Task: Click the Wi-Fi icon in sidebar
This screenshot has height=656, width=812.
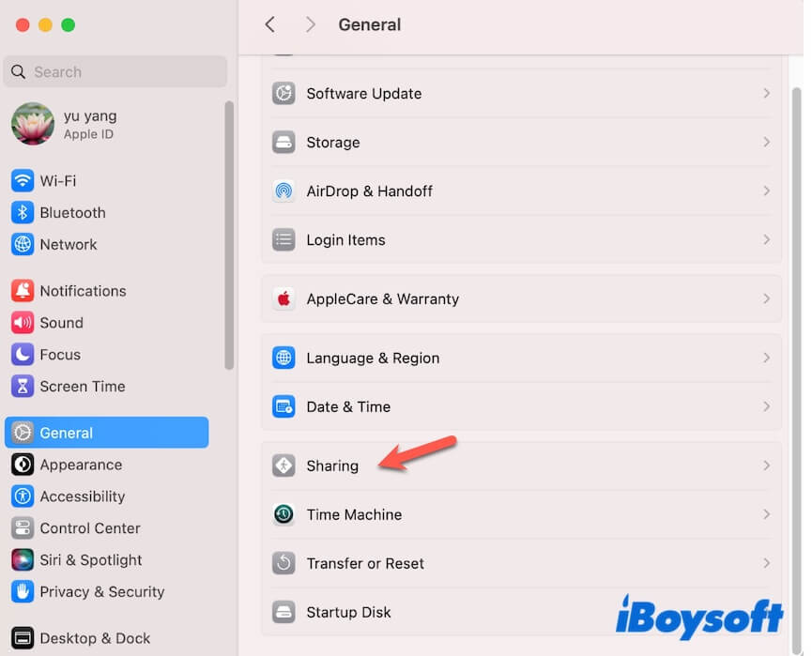Action: 23,181
